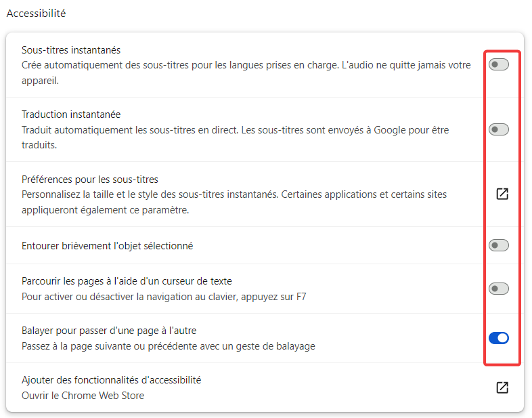
Task: Open Ajouter des fonctionnalités d'accessibilité link
Action: pos(111,380)
